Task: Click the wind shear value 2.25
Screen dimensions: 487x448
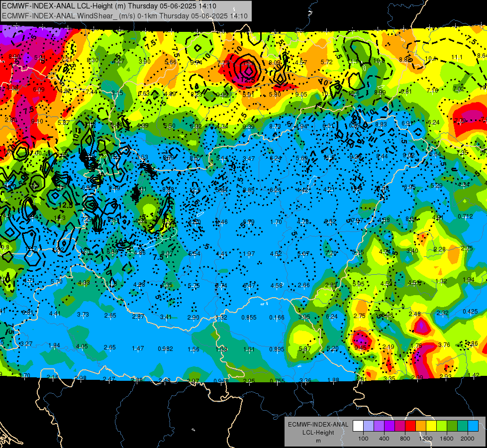Action: [249, 381]
